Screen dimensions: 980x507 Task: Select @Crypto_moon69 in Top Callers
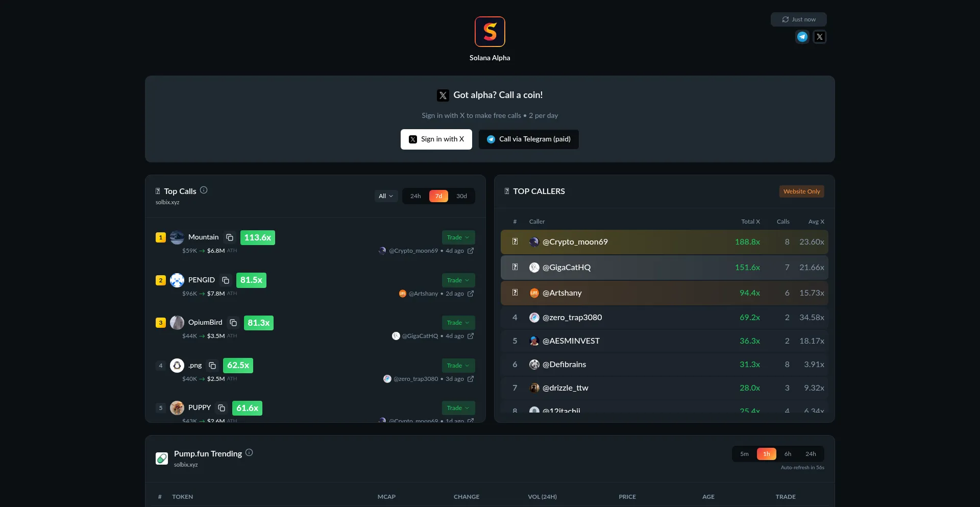[665, 242]
